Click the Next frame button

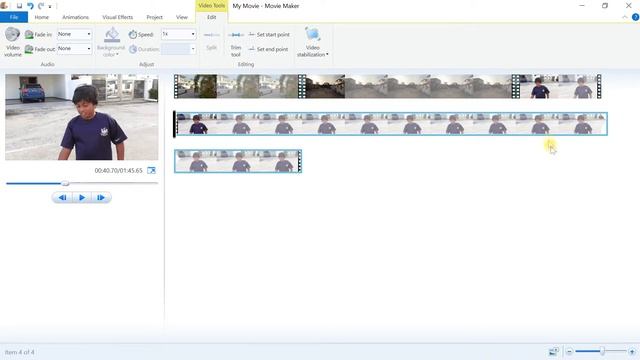click(101, 198)
